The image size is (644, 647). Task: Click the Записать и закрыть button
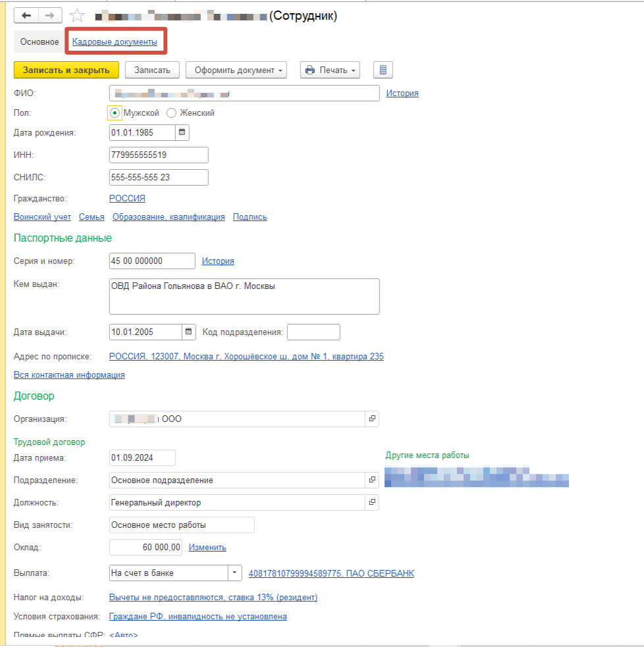pos(67,70)
